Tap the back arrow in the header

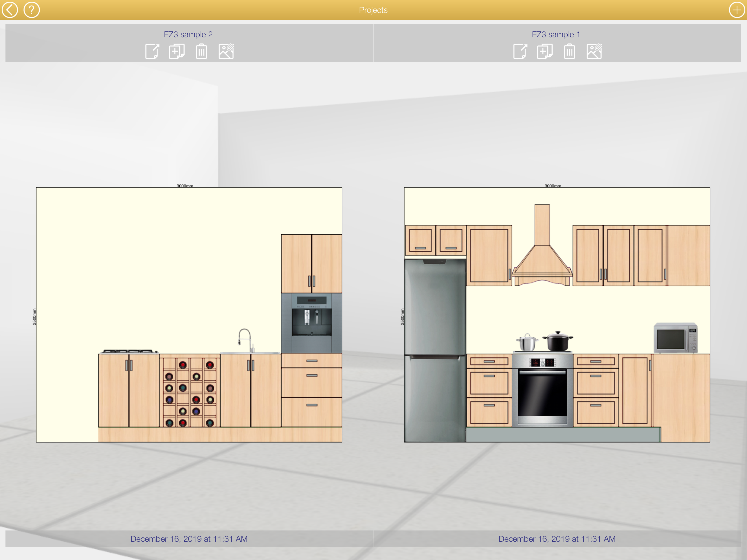[10, 10]
